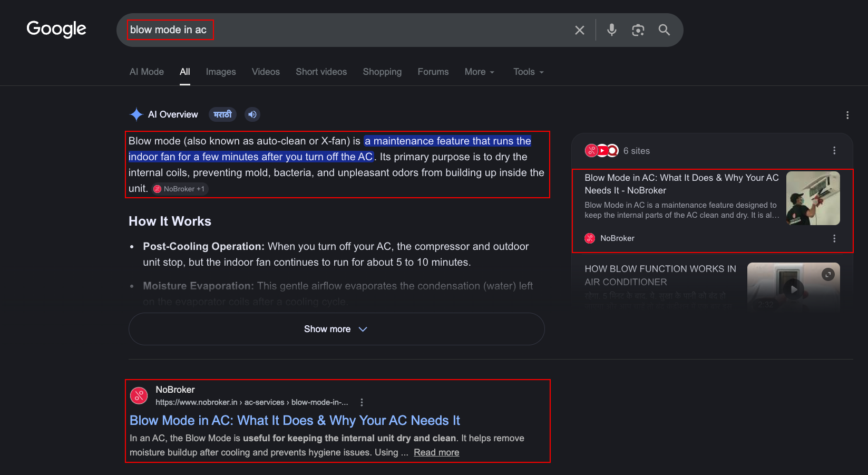Listen to the AI Overview audio

click(x=252, y=114)
